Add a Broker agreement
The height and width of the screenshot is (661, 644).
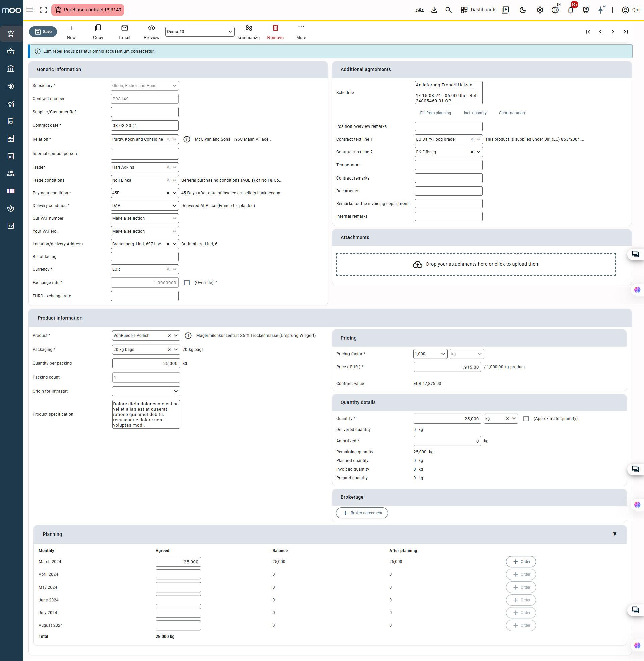pos(362,513)
